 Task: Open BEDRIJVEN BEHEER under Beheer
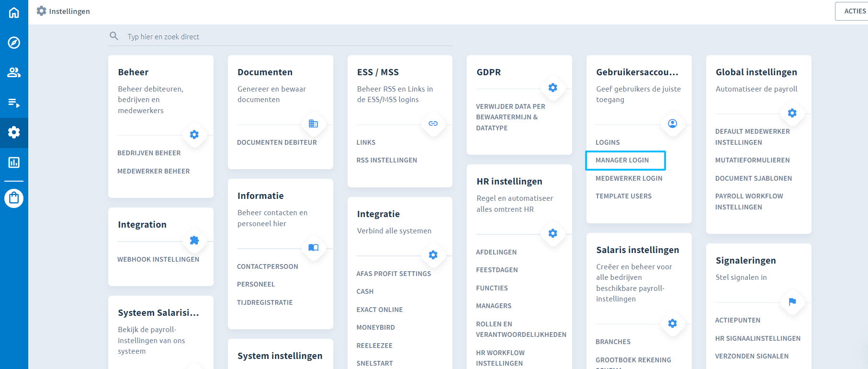tap(149, 153)
